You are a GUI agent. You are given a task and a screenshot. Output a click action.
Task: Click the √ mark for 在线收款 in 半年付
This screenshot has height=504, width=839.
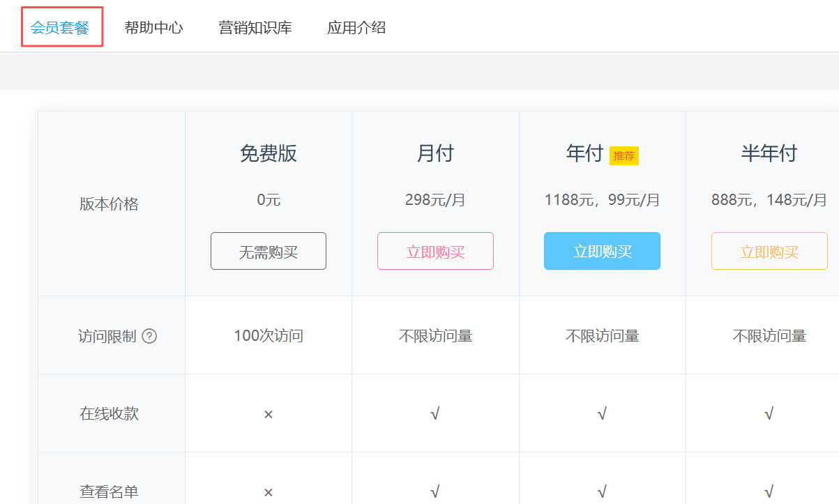click(769, 414)
